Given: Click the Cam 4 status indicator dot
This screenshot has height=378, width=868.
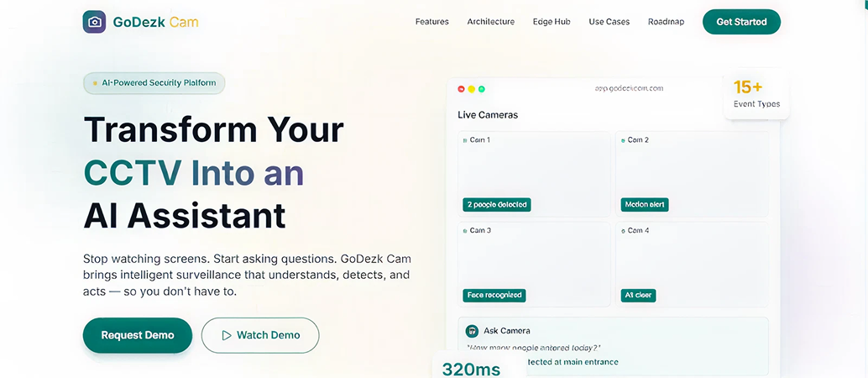Looking at the screenshot, I should pyautogui.click(x=623, y=231).
